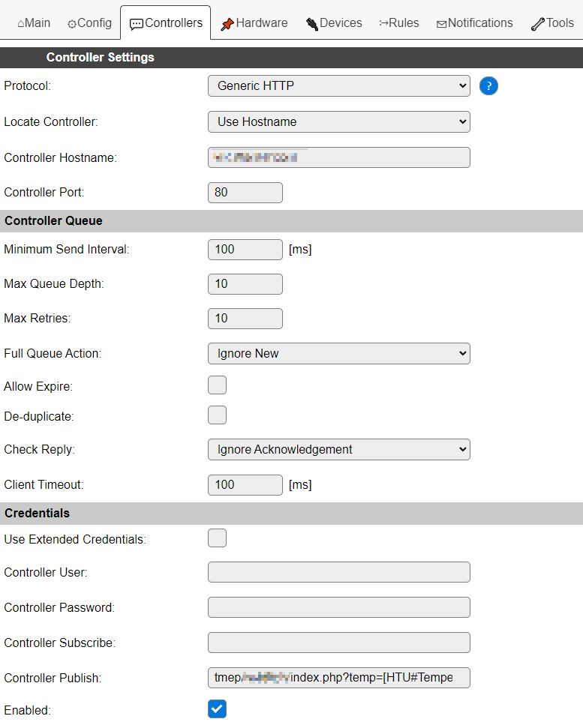Expand the Locate Controller dropdown

click(x=338, y=121)
